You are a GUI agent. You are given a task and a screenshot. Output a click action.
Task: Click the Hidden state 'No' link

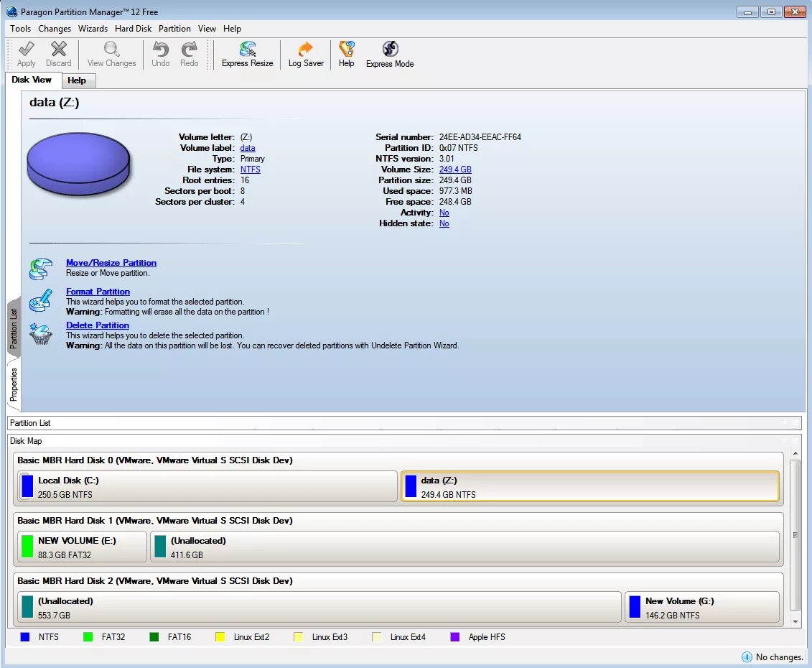pyautogui.click(x=444, y=223)
